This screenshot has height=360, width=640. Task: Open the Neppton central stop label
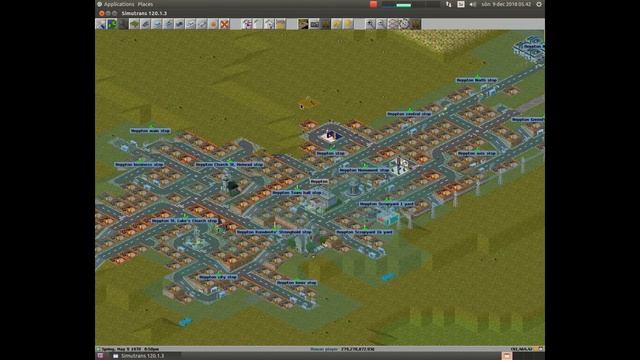point(409,114)
